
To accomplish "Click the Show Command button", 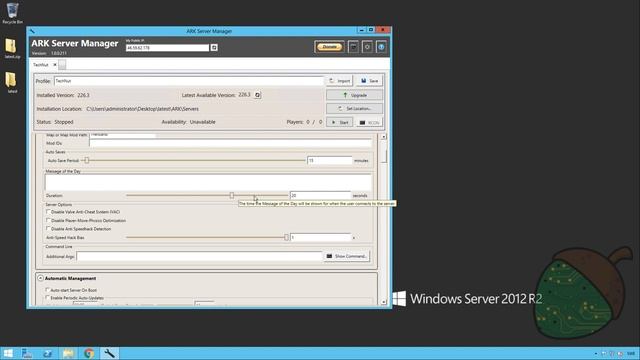I will point(347,256).
